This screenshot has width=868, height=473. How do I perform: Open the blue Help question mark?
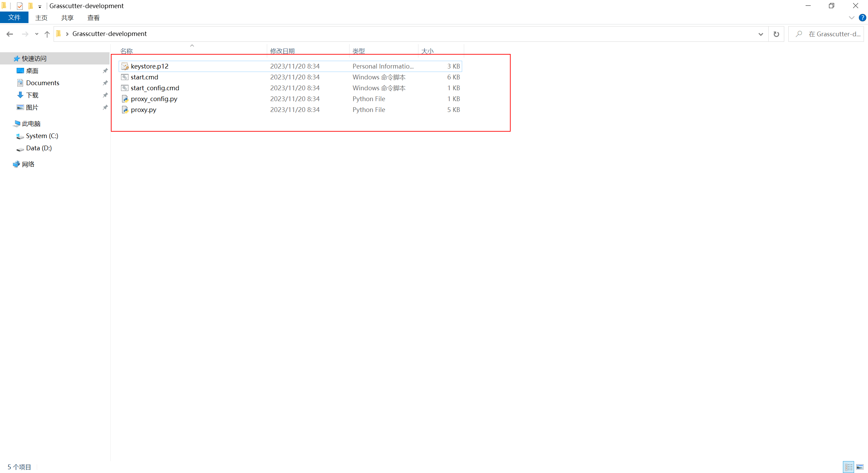tap(862, 18)
